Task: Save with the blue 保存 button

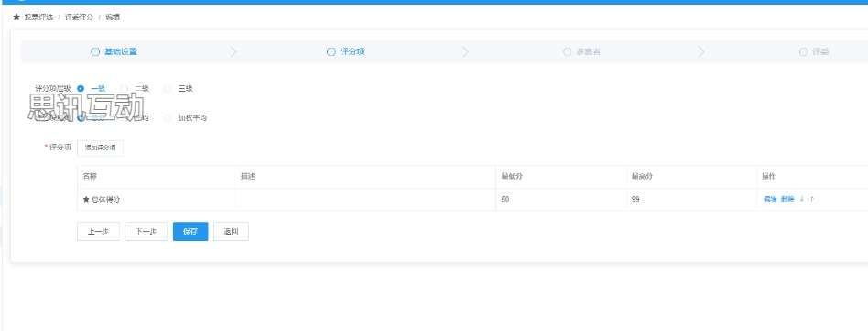Action: coord(190,232)
